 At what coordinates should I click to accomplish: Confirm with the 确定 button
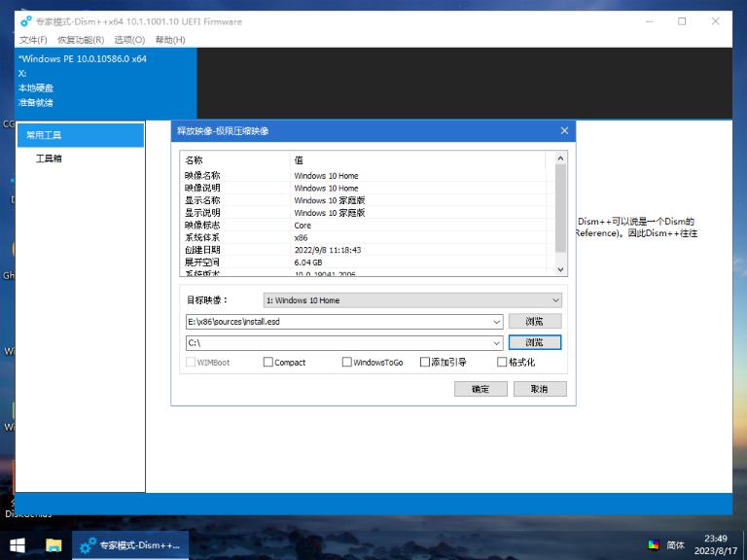click(480, 389)
